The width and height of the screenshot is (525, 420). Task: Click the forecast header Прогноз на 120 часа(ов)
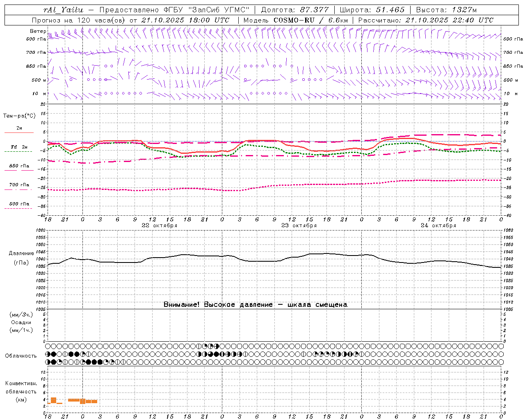click(x=79, y=20)
